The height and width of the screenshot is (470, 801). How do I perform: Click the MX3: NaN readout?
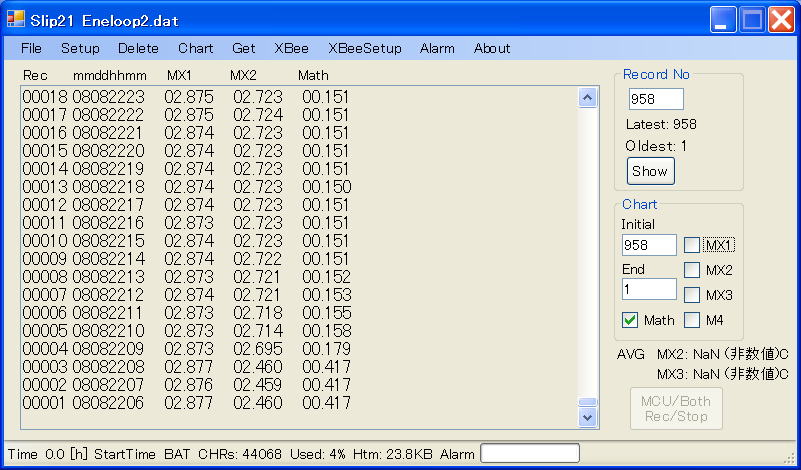(x=723, y=374)
